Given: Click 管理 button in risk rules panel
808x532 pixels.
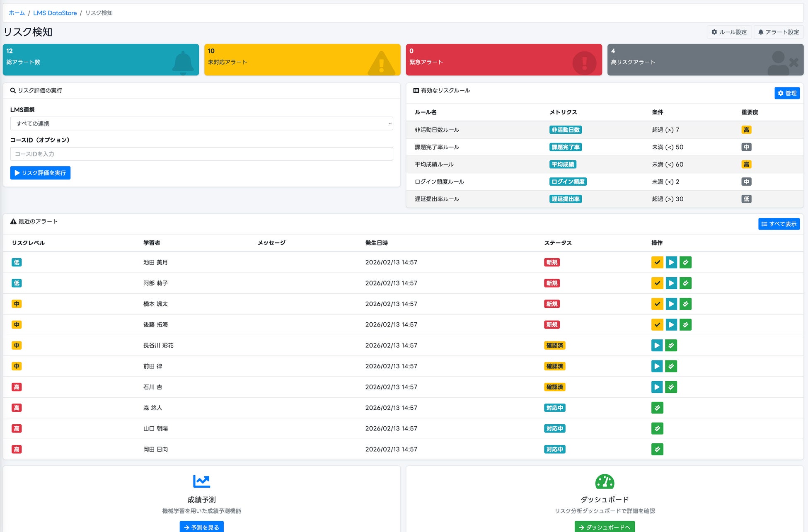Looking at the screenshot, I should click(786, 93).
